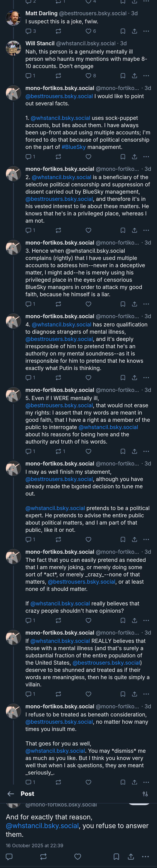Share the main post "you refuse to answer them"
157x868 pixels.
pos(131,856)
